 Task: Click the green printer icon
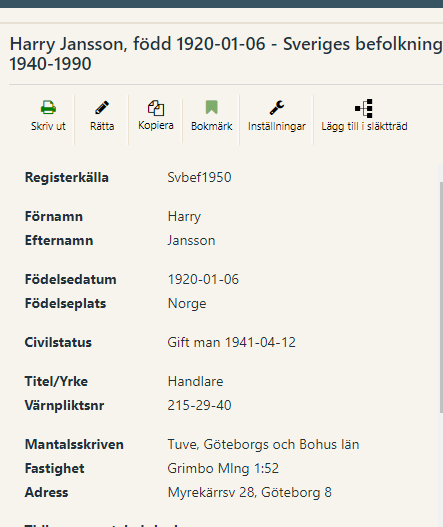(x=48, y=108)
